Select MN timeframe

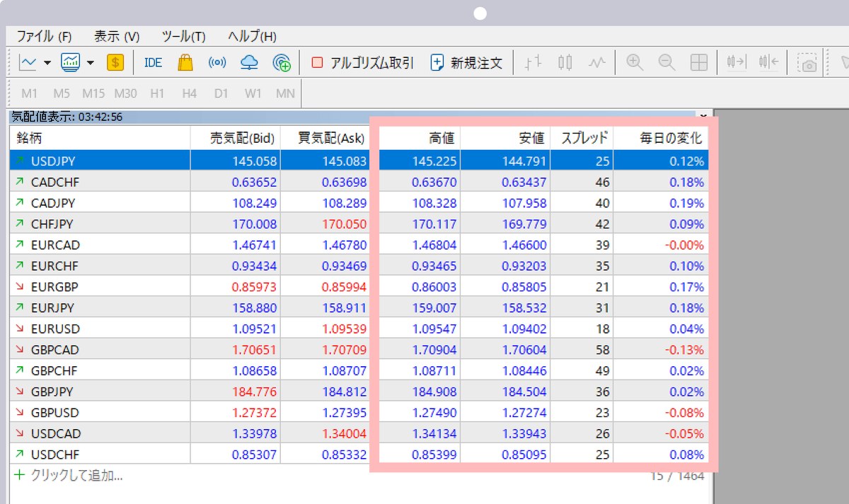pyautogui.click(x=285, y=93)
